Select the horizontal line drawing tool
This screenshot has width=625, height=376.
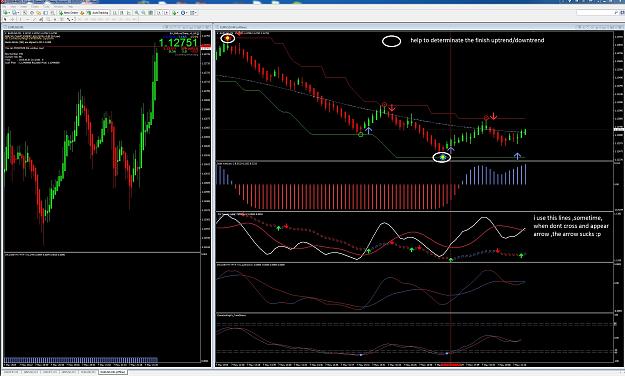(x=28, y=19)
